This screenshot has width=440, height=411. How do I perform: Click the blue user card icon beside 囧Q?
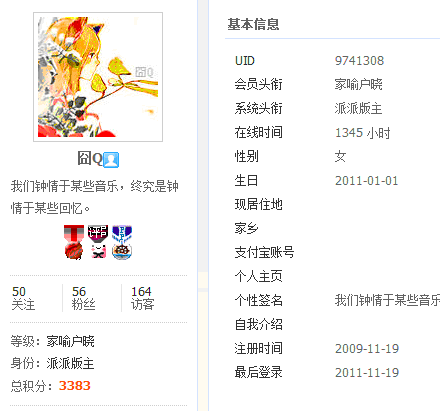(111, 160)
